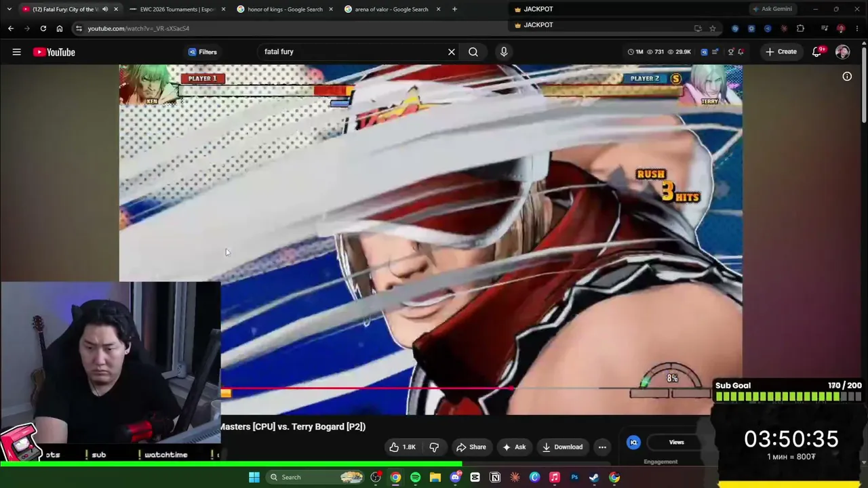The width and height of the screenshot is (868, 488).
Task: Bookmark this page with the star
Action: point(713,28)
